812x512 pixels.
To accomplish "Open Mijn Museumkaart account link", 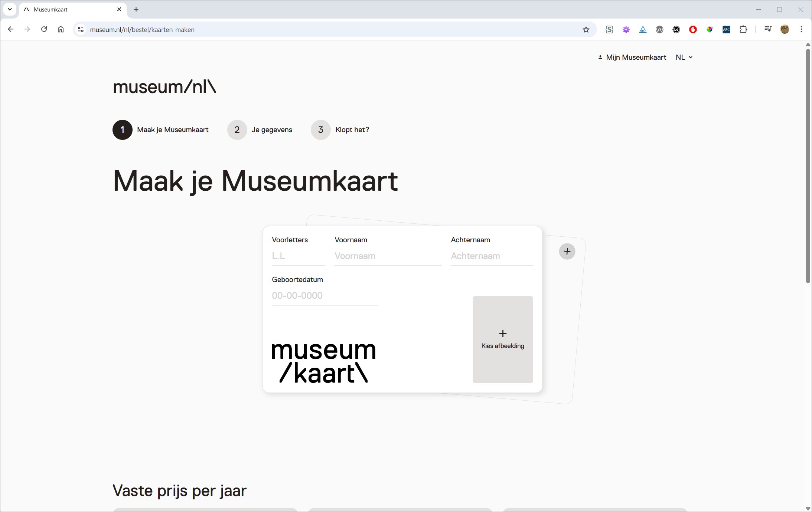I will tap(632, 57).
